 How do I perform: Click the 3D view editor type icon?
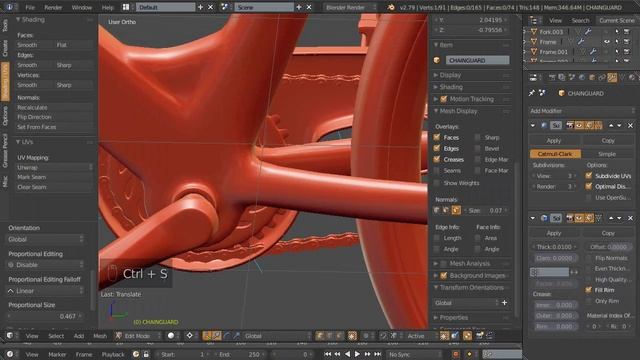(x=10, y=336)
